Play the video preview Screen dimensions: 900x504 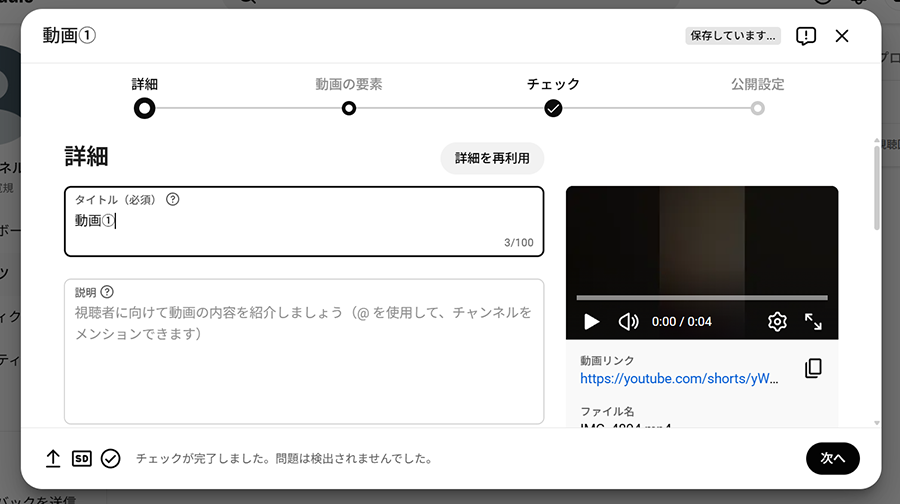591,322
